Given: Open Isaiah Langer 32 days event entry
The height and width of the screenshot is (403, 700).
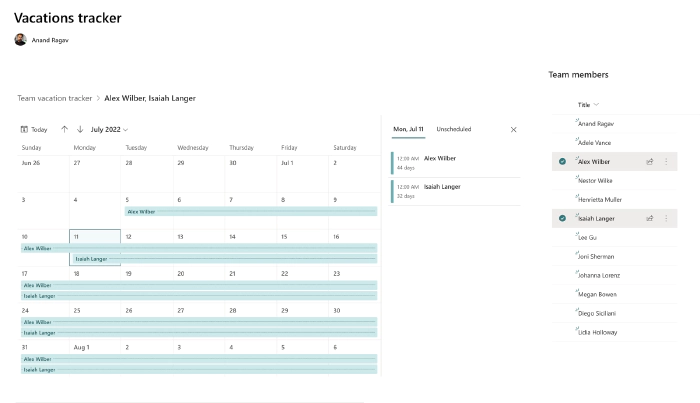Looking at the screenshot, I should pyautogui.click(x=455, y=191).
